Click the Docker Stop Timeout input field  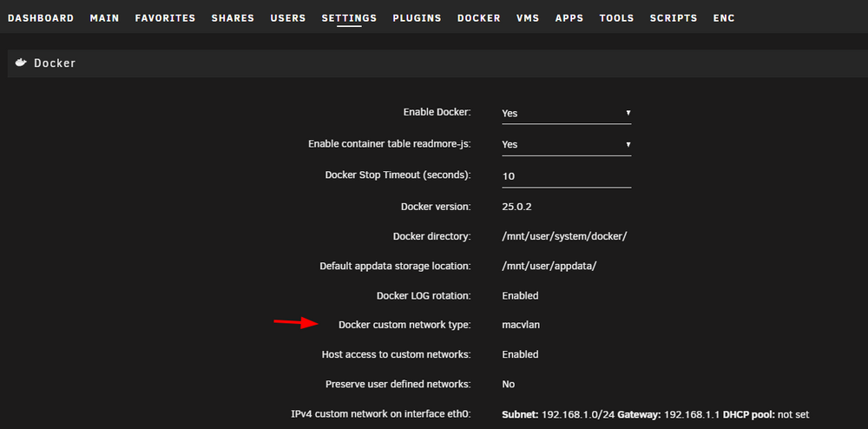tap(566, 176)
